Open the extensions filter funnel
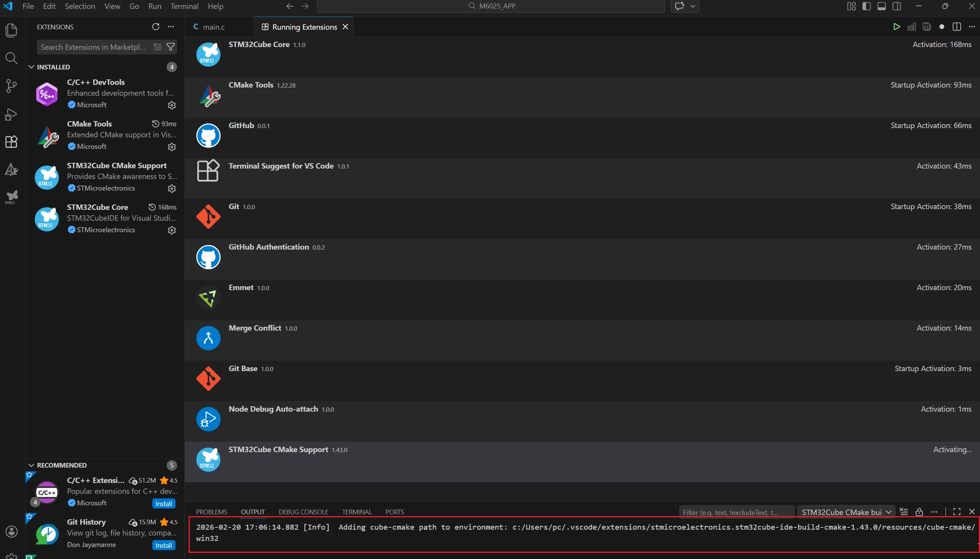980x559 pixels. (170, 47)
